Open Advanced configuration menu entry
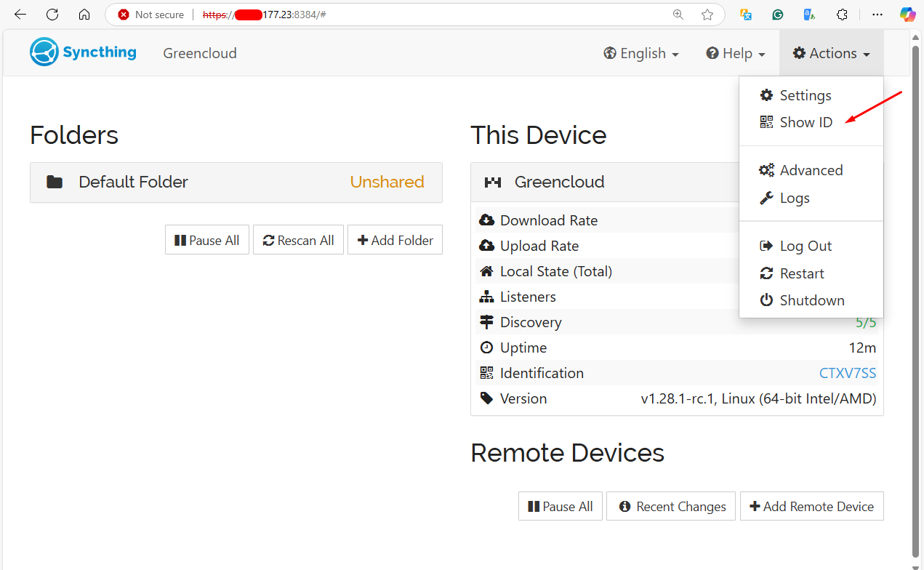The width and height of the screenshot is (924, 570). (x=811, y=170)
